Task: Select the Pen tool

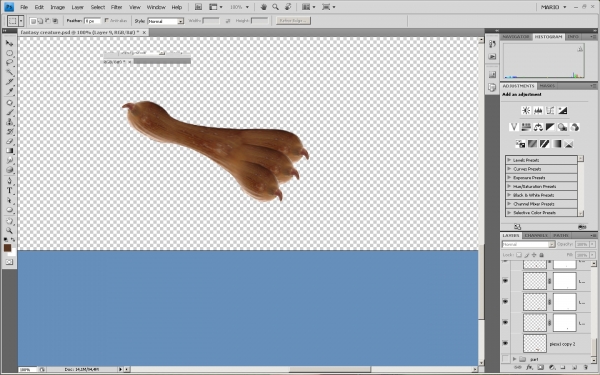Action: point(9,181)
